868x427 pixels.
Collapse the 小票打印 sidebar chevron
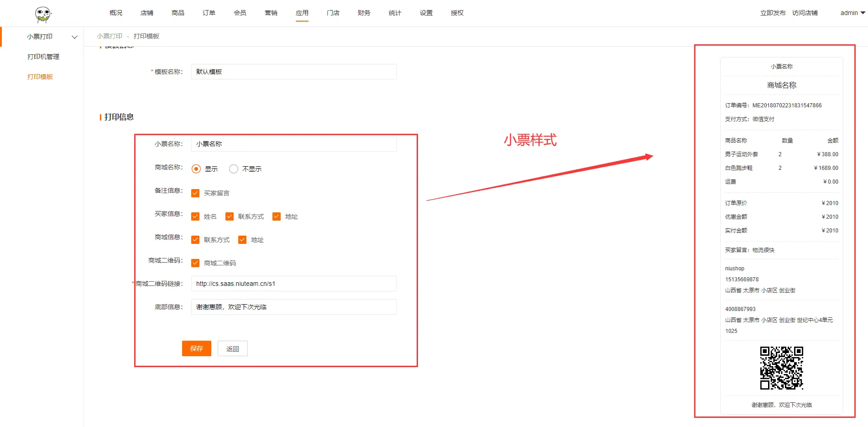74,37
